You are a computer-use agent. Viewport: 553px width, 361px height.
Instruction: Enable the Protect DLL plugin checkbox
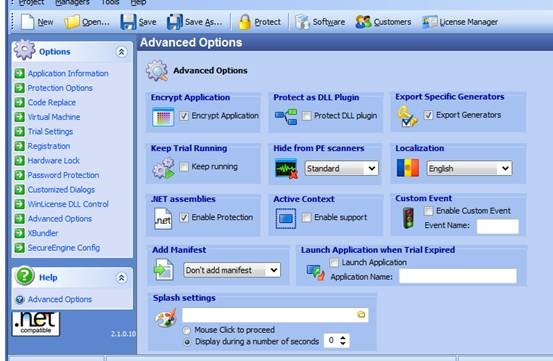click(306, 116)
